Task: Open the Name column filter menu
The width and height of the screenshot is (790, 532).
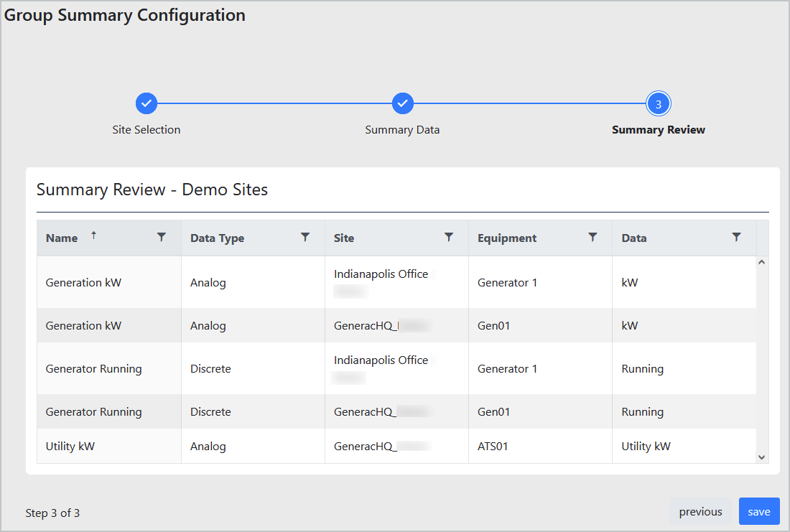Action: [x=162, y=237]
